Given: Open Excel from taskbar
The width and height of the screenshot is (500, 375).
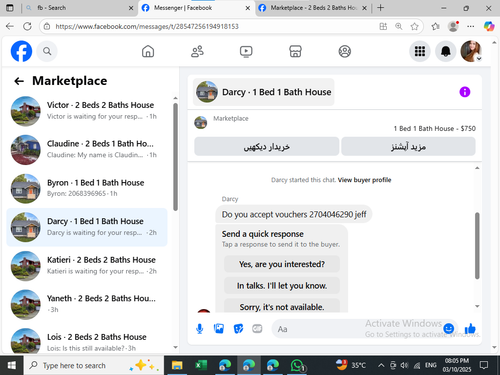Looking at the screenshot, I should 201,365.
